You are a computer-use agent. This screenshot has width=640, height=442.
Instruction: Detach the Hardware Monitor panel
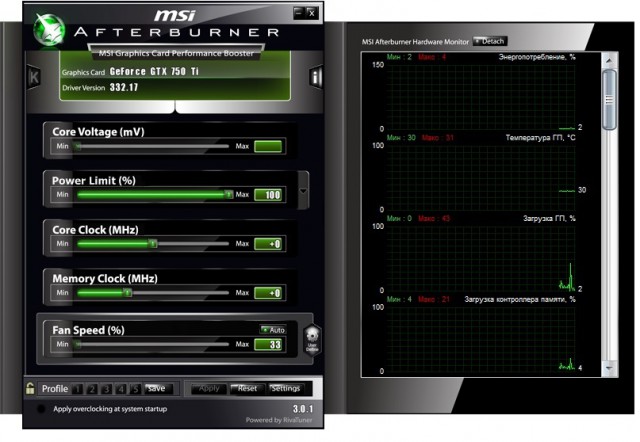click(489, 41)
